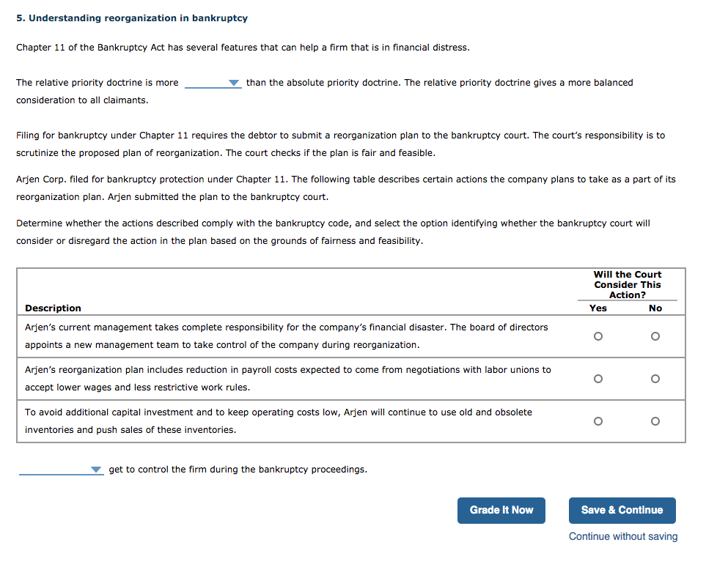
Task: Choose an option from the doctrine comparison dropdown
Action: pos(213,83)
